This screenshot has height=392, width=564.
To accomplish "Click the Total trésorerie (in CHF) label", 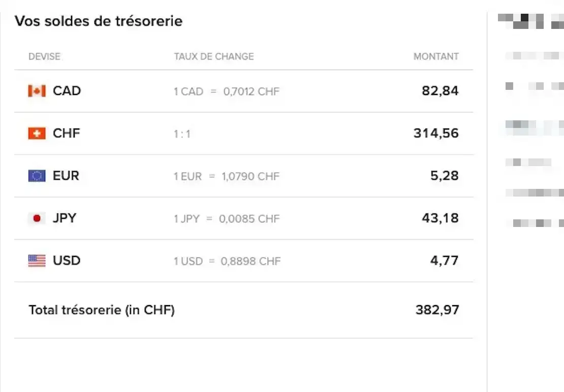I will click(102, 310).
